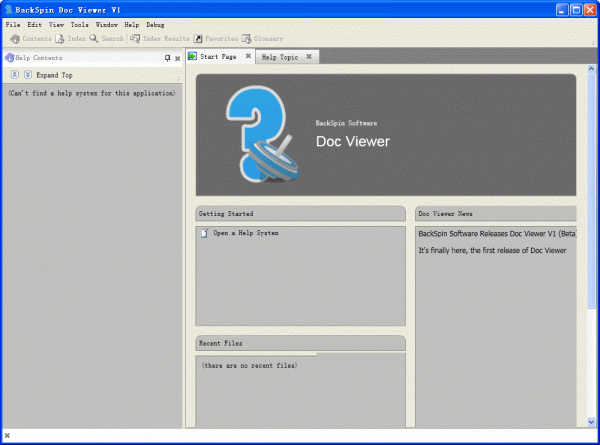The height and width of the screenshot is (445, 600).
Task: Click the Contents toolbar icon
Action: 15,39
